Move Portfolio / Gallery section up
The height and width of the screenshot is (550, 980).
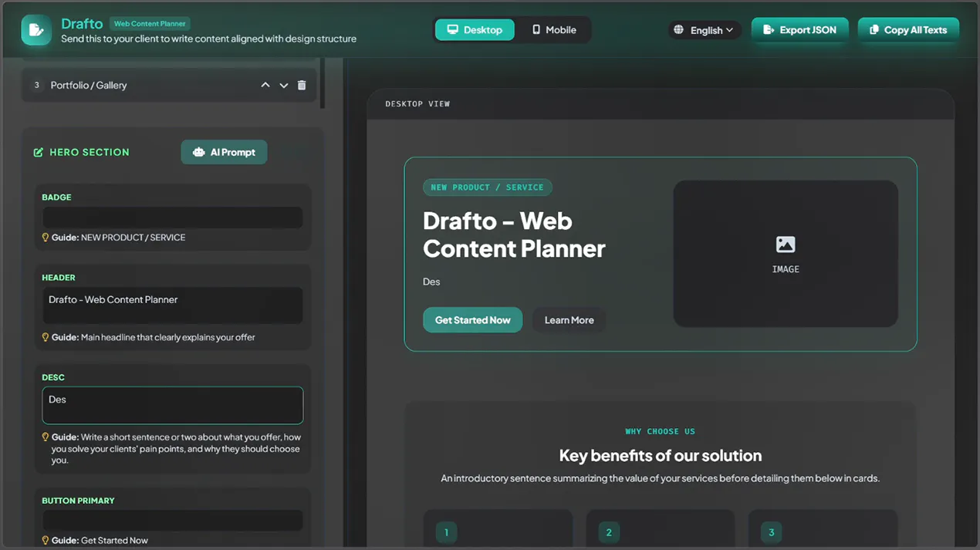click(265, 85)
